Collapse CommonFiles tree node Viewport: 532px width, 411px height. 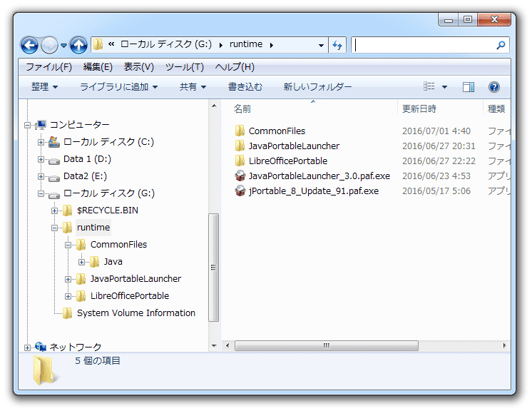(x=68, y=245)
